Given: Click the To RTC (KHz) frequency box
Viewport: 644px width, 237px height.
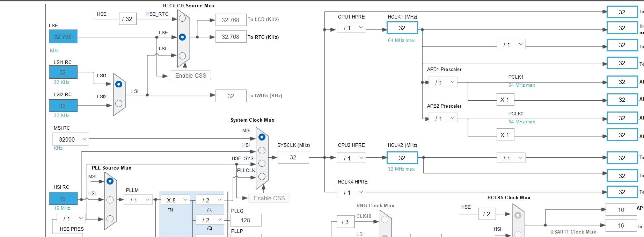Looking at the screenshot, I should point(231,37).
